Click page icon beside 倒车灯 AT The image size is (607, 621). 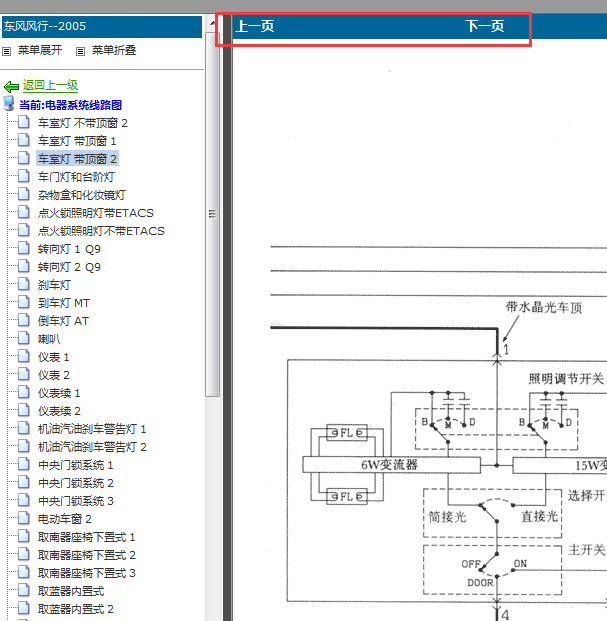24,320
